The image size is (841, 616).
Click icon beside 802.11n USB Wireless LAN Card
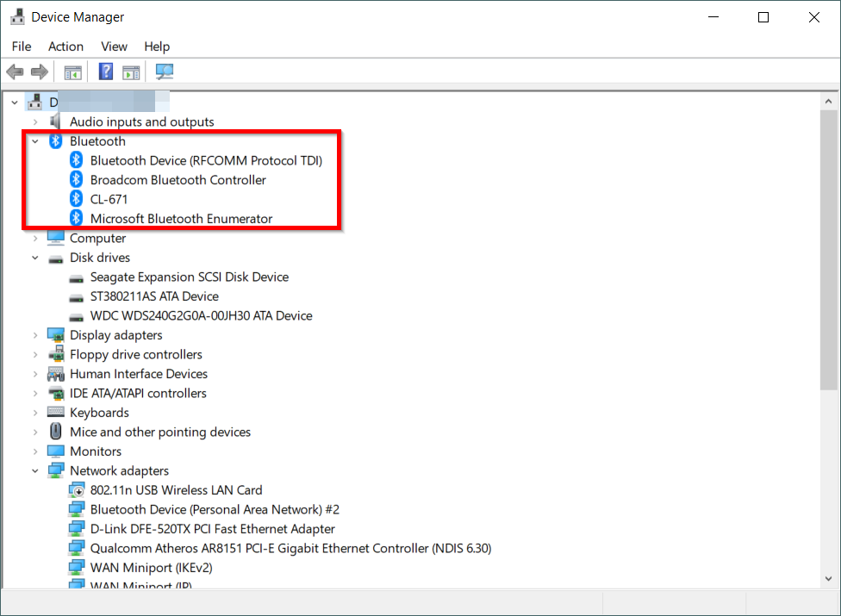tap(76, 490)
